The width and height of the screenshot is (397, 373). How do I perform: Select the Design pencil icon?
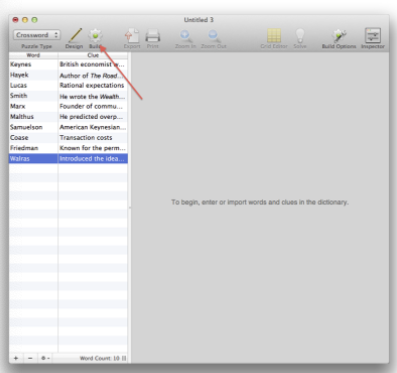tap(75, 35)
